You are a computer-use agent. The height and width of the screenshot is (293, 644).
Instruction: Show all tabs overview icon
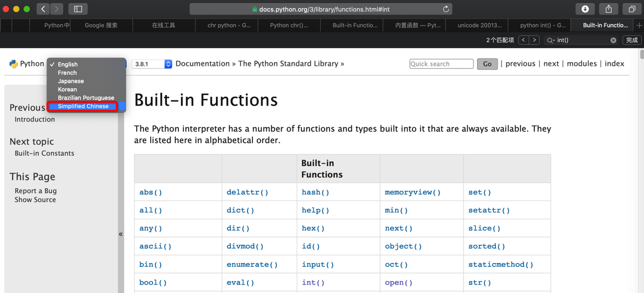[x=631, y=9]
